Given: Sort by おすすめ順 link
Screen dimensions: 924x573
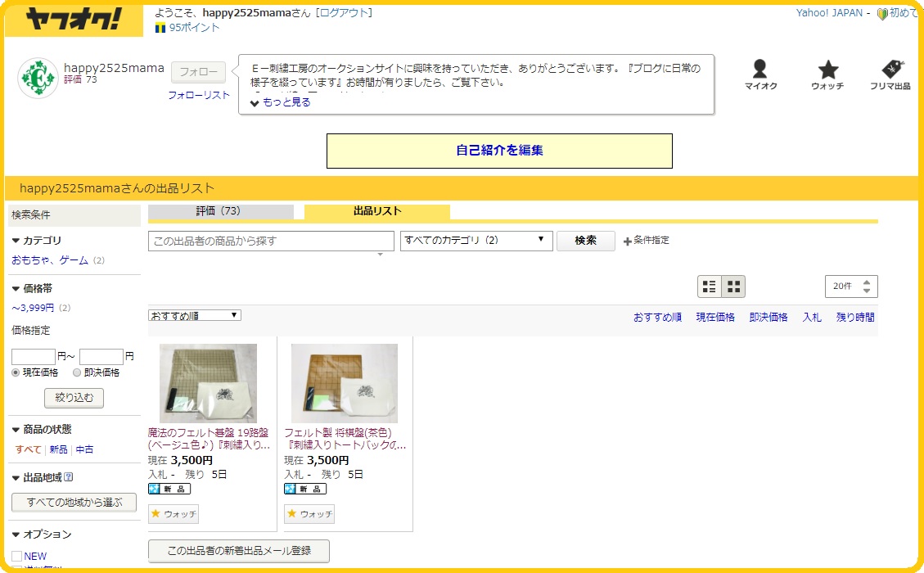Looking at the screenshot, I should point(658,317).
